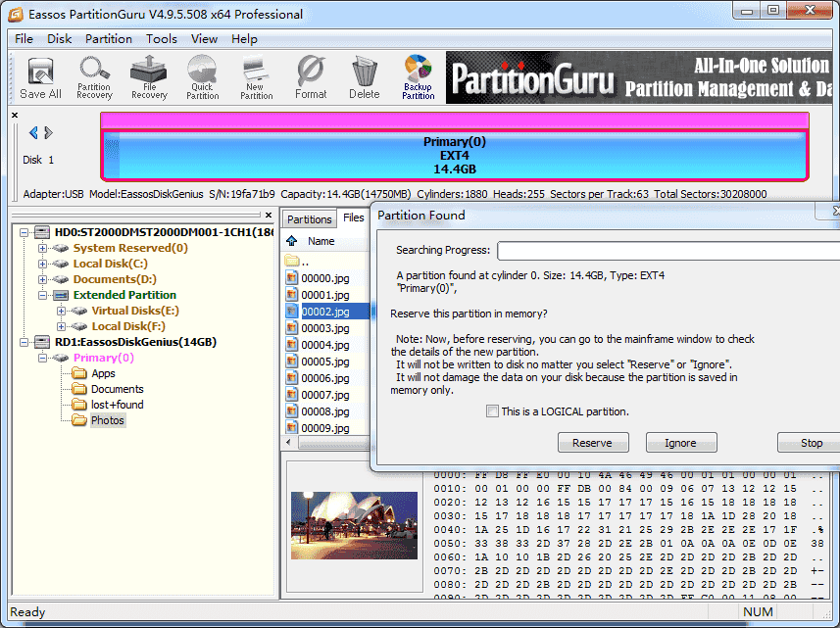Click the Ignore button

click(680, 443)
